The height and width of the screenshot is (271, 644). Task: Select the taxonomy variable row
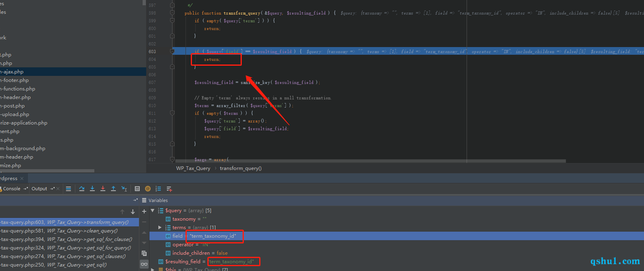tap(397, 219)
